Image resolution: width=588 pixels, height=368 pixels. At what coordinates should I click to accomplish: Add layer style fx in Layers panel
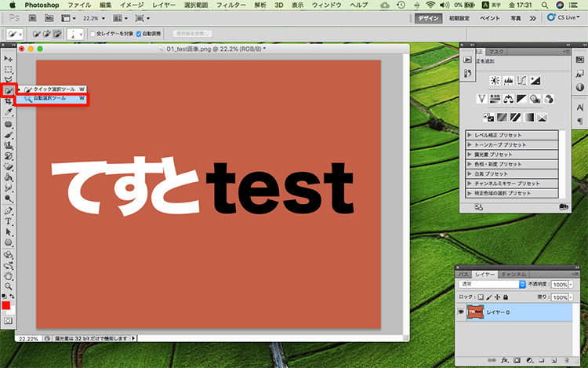click(504, 360)
